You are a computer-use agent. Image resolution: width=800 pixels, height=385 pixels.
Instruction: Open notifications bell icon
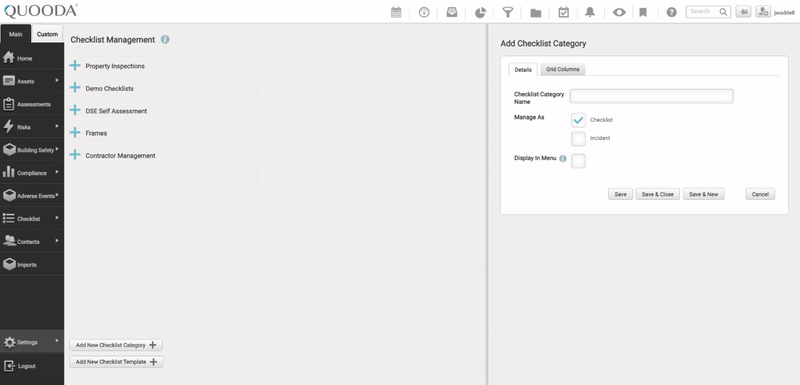coord(590,12)
